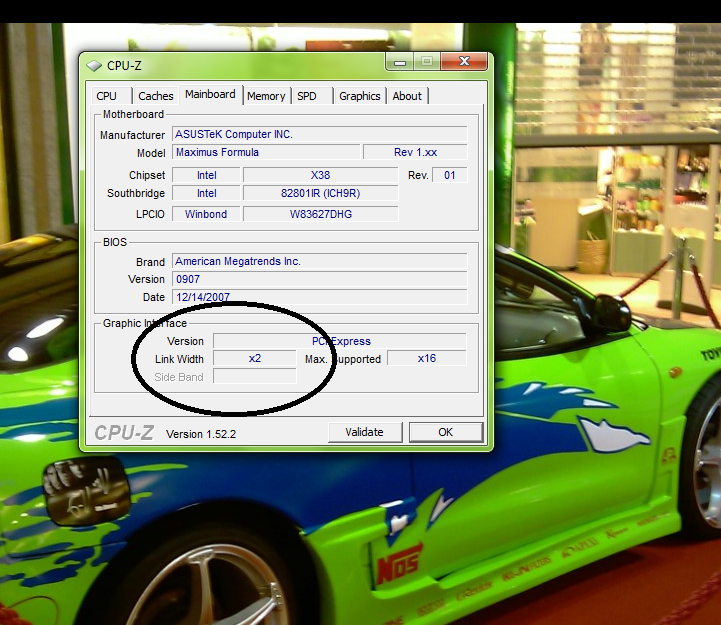Screen dimensions: 721x625
Task: Click the Max. Supported x16 value
Action: (x=427, y=358)
